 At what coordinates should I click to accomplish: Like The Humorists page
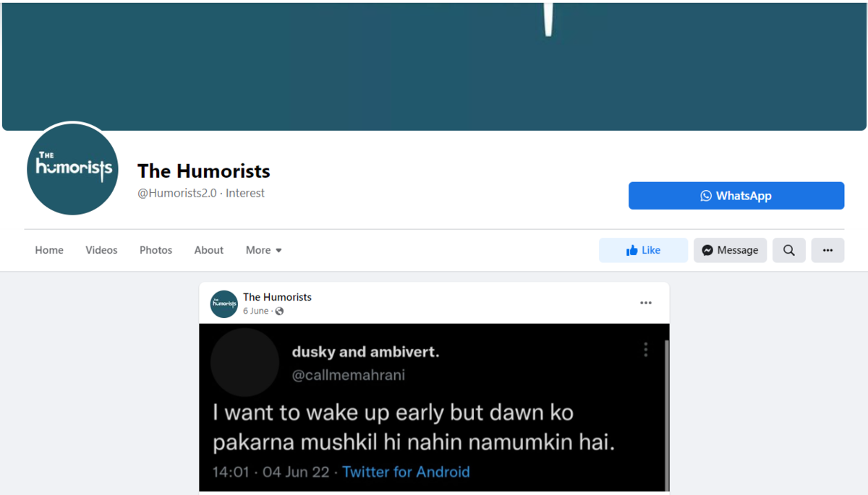(x=643, y=250)
